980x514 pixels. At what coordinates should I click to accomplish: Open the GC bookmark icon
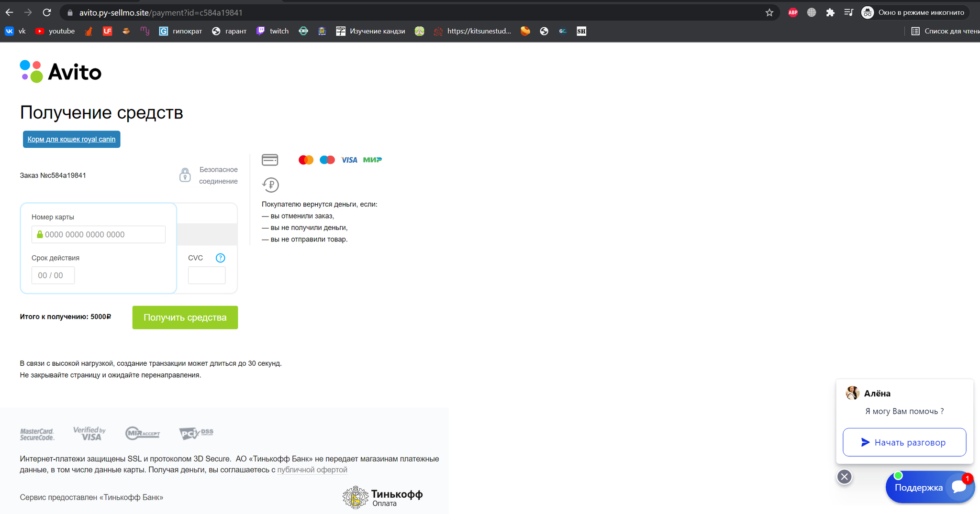[x=563, y=31]
